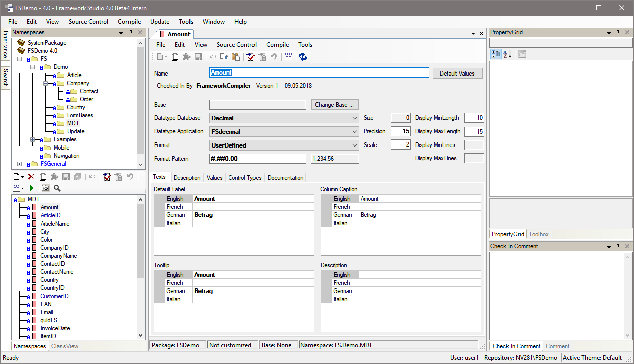
Task: Open the Inheritance side tab
Action: coord(5,45)
